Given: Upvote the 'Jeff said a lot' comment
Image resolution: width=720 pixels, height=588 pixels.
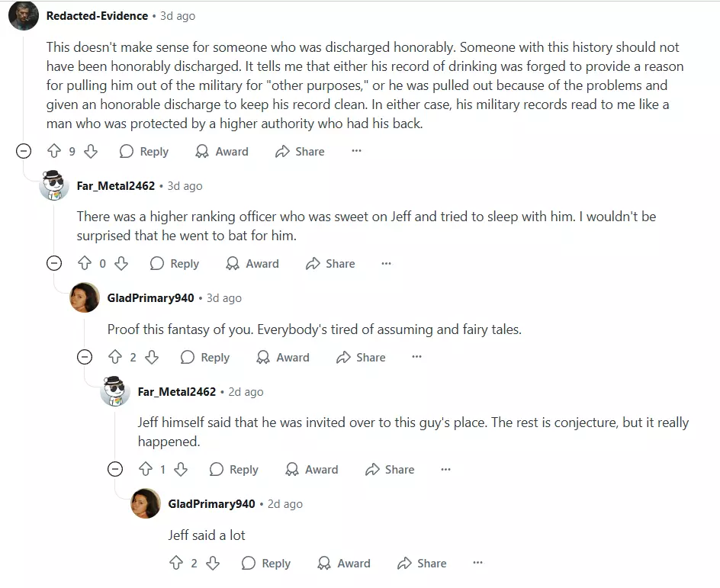Looking at the screenshot, I should [x=176, y=563].
